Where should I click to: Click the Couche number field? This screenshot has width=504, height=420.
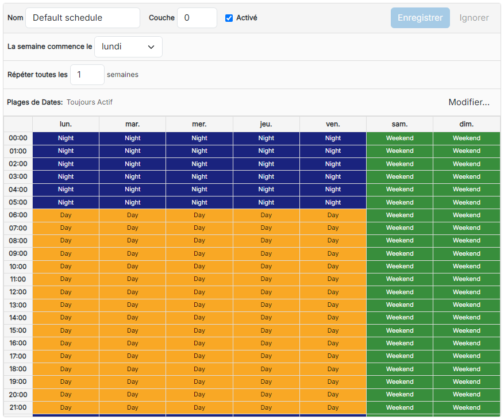coord(197,18)
